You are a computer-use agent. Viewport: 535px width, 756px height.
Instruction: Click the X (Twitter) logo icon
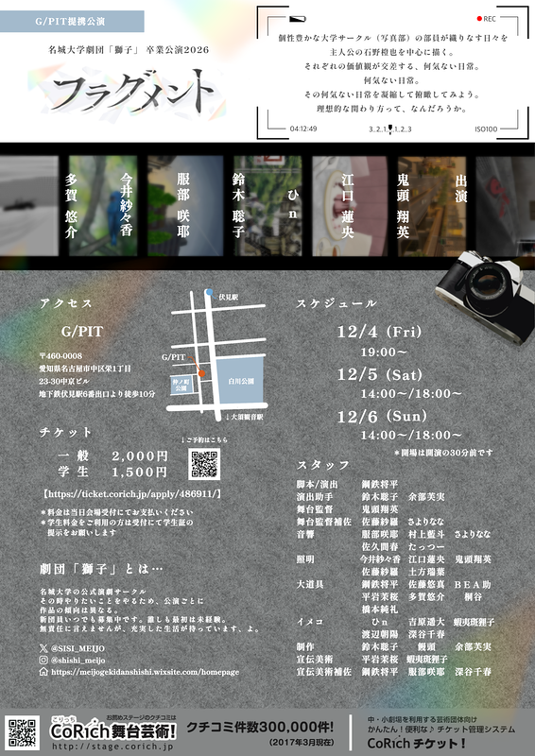click(x=43, y=648)
